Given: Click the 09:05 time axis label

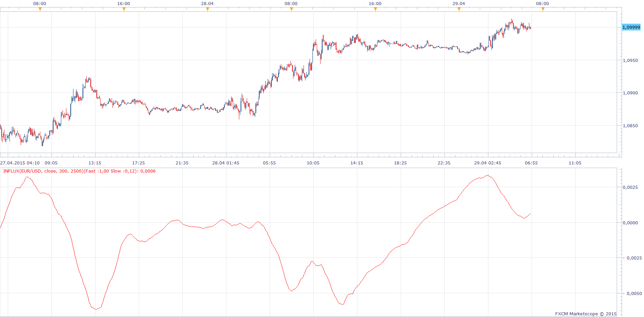Looking at the screenshot, I should click(51, 163).
